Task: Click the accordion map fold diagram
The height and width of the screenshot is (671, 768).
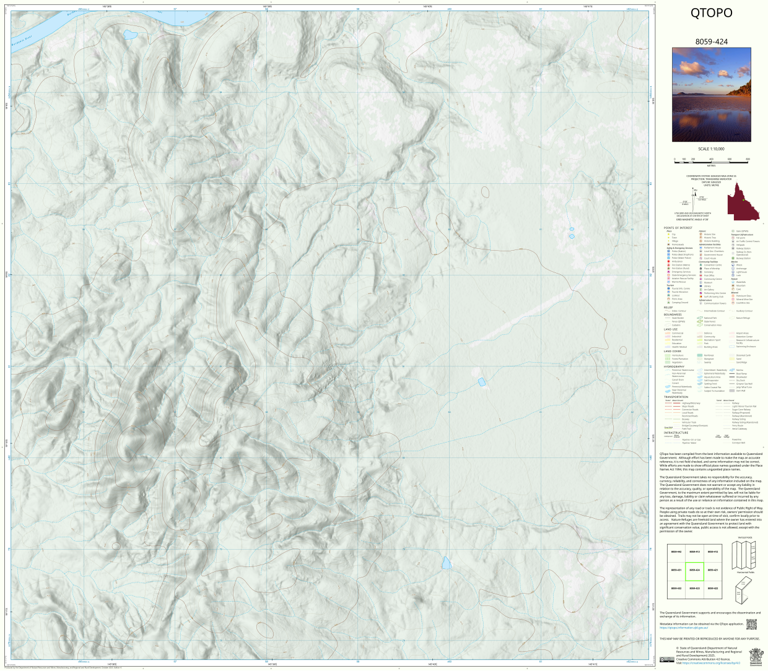Action: click(744, 555)
